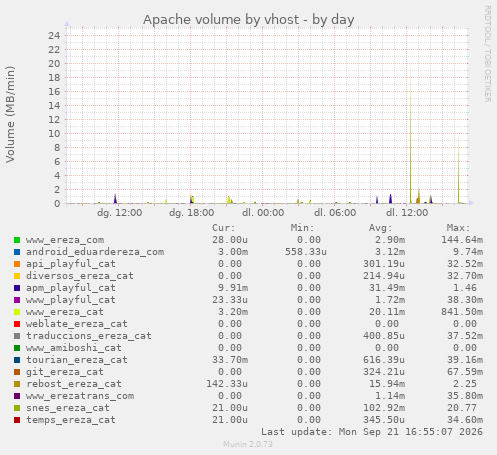Click the Munin 2.0.73 footer text
Screen dimensions: 497x455
(x=248, y=444)
